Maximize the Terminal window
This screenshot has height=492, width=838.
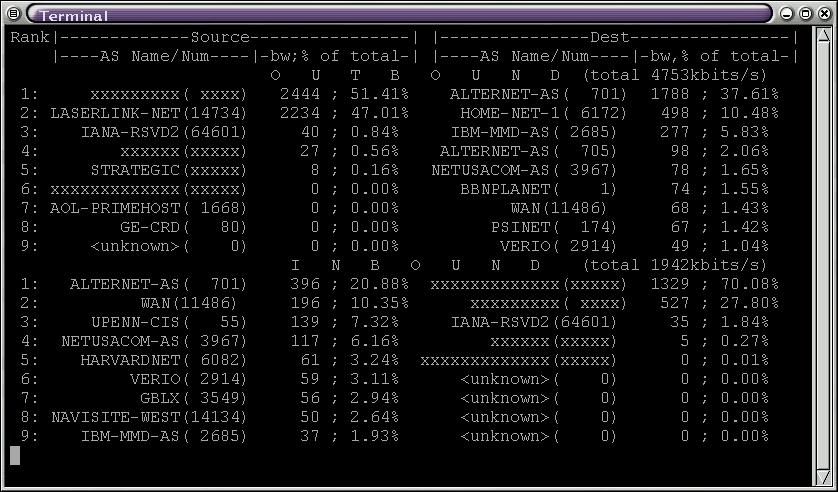(x=805, y=14)
